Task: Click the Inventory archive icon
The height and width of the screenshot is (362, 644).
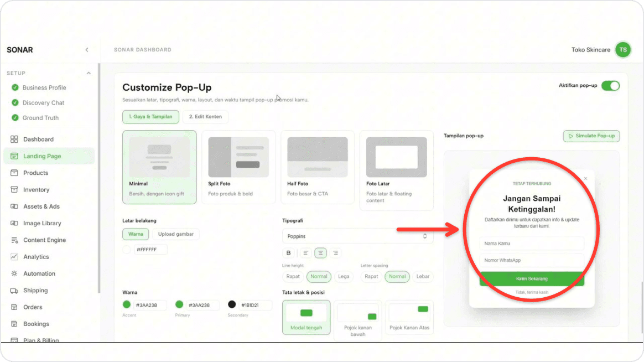Action: [14, 189]
